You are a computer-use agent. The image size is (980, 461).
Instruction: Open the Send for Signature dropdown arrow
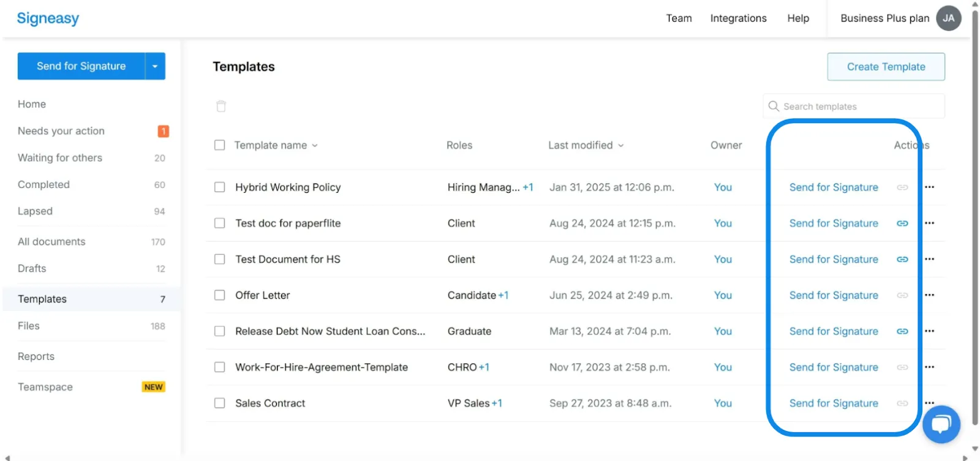(156, 66)
